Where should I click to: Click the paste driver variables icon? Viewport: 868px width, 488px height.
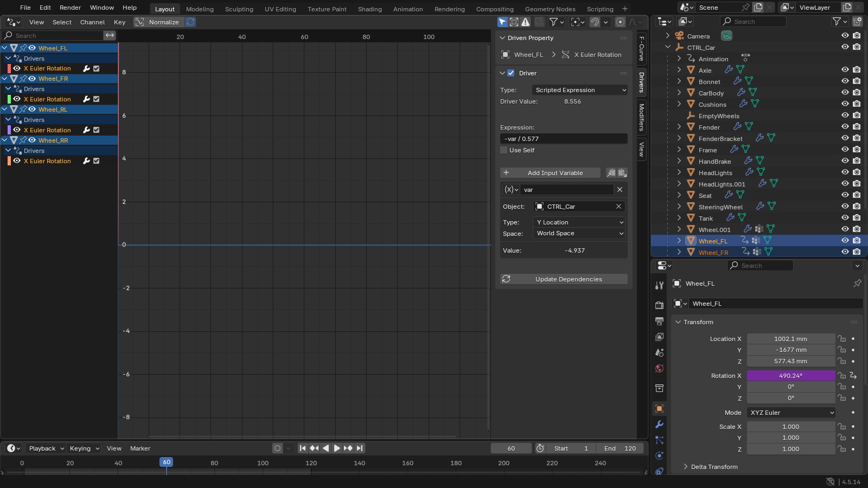(622, 173)
